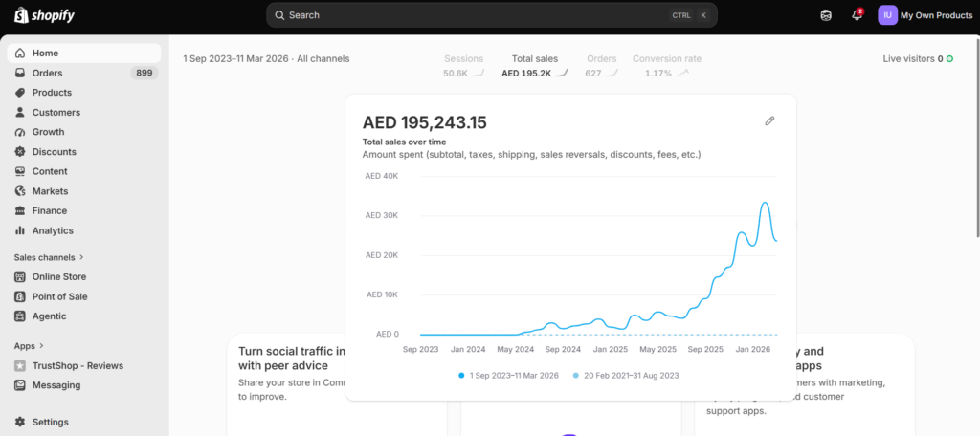Toggle legend 1 Sep 2023–11 Mar 2026
980x436 pixels.
509,376
